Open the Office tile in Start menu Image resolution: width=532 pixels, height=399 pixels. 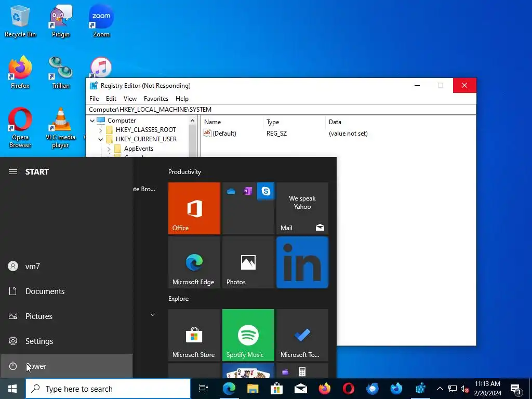(x=194, y=208)
